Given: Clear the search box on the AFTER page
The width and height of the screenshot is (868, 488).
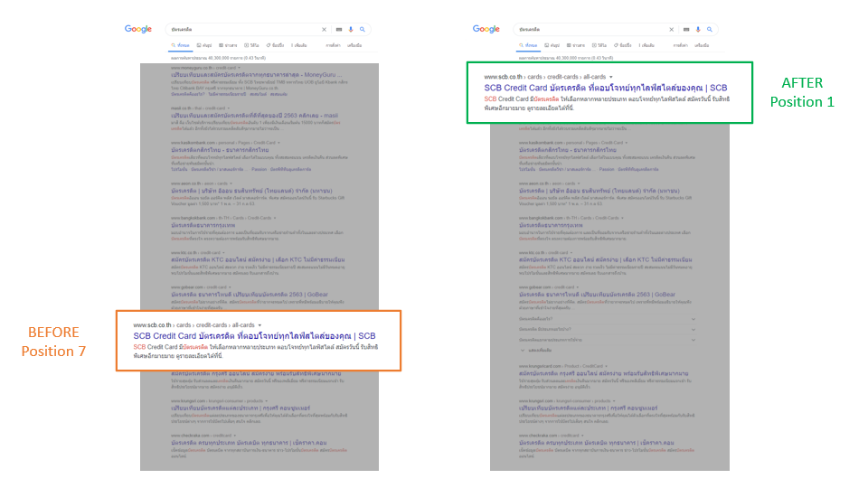Looking at the screenshot, I should pos(672,29).
